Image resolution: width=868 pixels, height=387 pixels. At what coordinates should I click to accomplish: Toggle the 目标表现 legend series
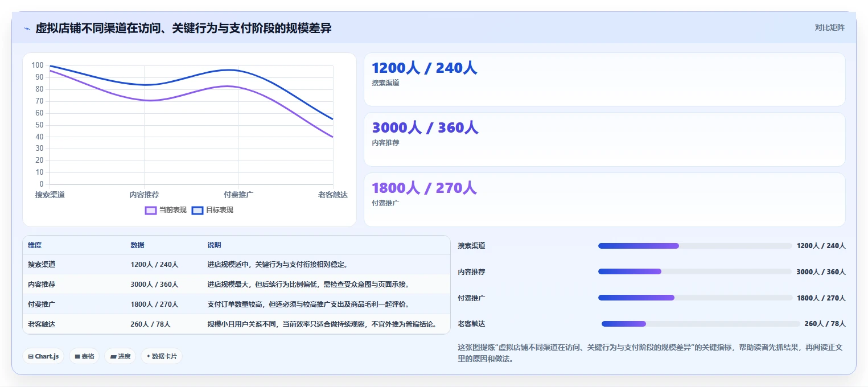pyautogui.click(x=212, y=210)
